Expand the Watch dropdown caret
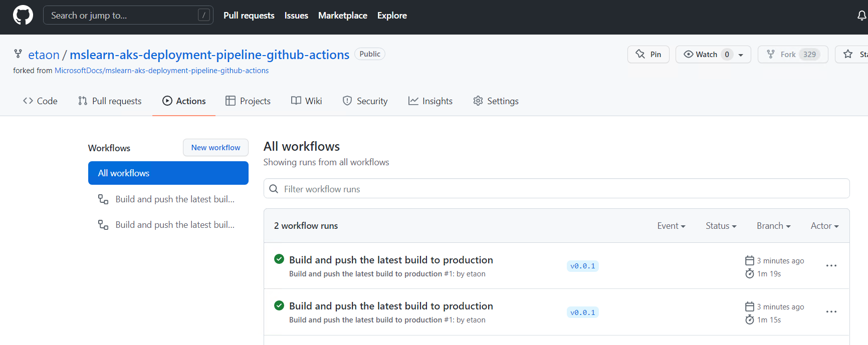868x345 pixels. [x=741, y=55]
